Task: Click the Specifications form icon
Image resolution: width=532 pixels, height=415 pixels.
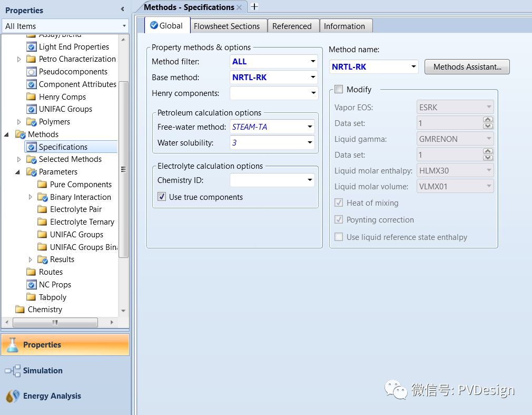Action: (31, 147)
